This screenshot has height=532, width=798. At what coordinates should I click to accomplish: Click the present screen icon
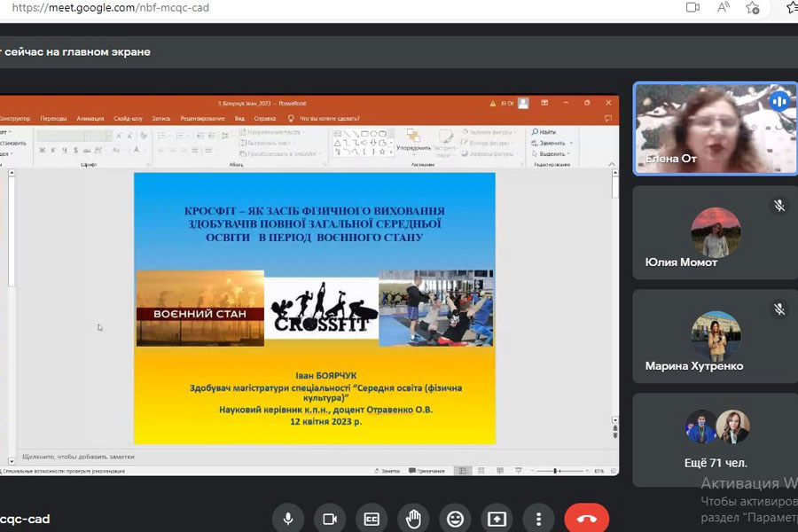497,519
